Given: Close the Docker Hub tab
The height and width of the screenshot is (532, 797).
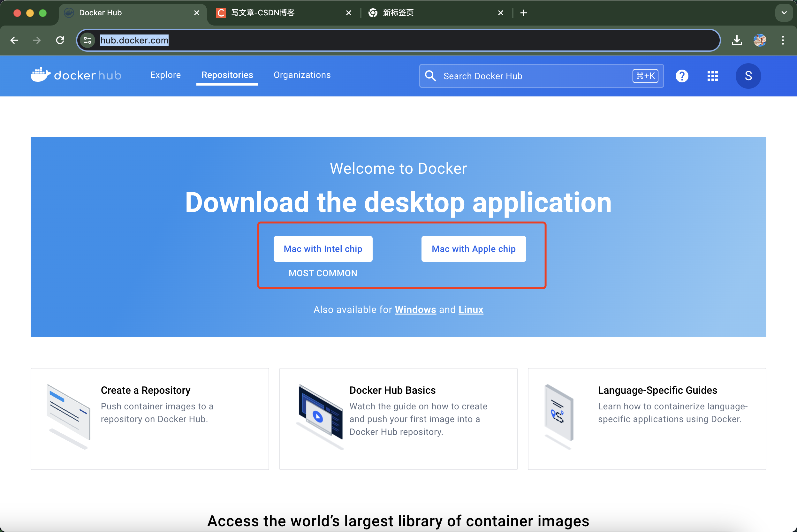Looking at the screenshot, I should coord(196,13).
